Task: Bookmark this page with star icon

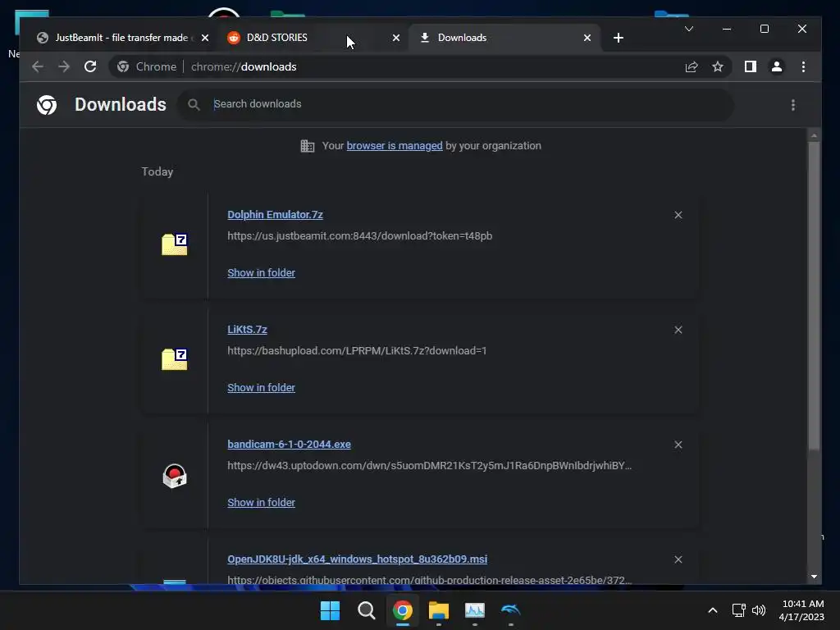Action: [x=717, y=66]
